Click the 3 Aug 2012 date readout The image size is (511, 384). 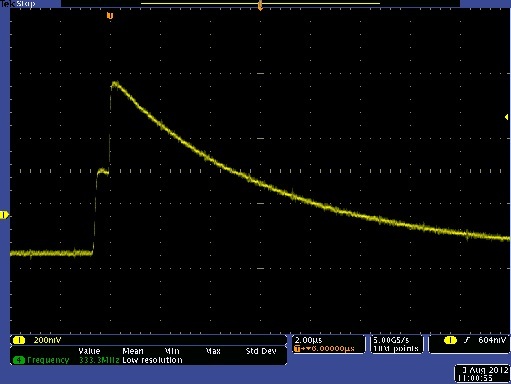tap(485, 370)
